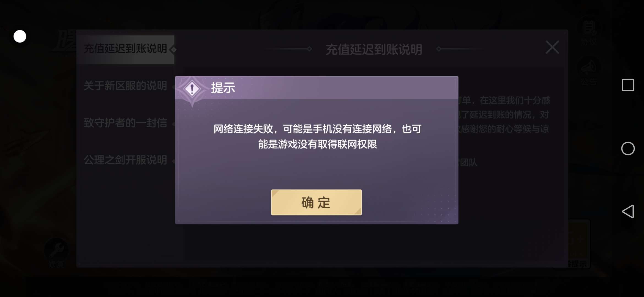Close the announcement panel with the X

552,47
